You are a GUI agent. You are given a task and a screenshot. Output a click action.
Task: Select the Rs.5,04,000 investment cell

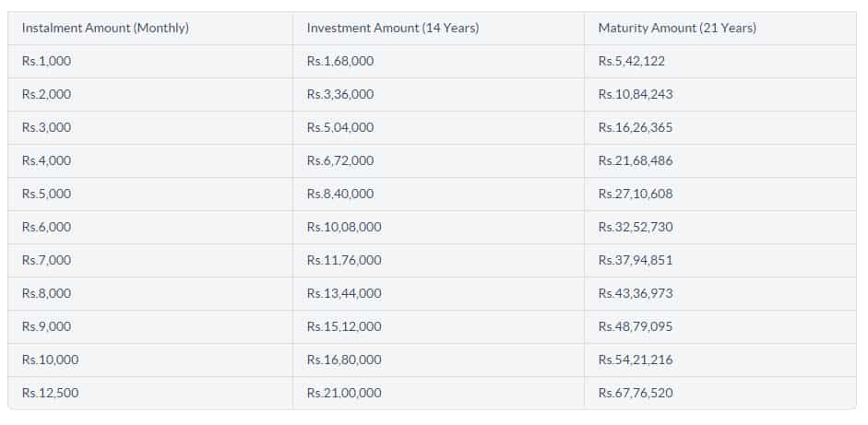click(x=339, y=128)
